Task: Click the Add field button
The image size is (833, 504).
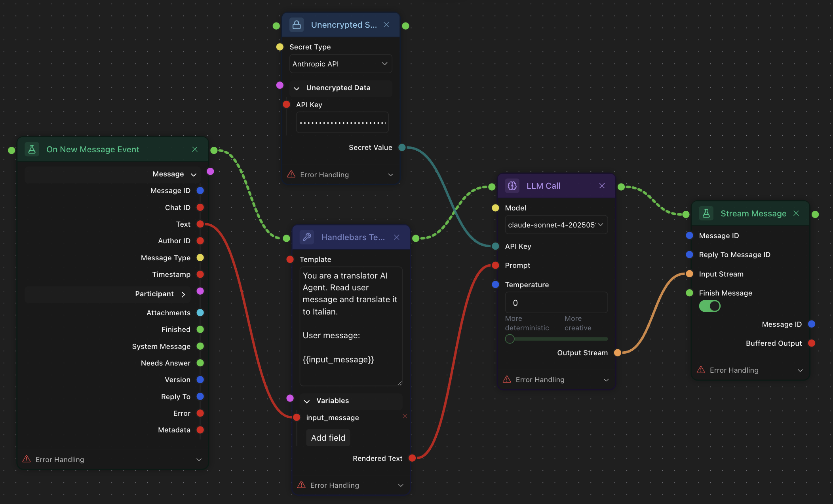Action: (328, 438)
